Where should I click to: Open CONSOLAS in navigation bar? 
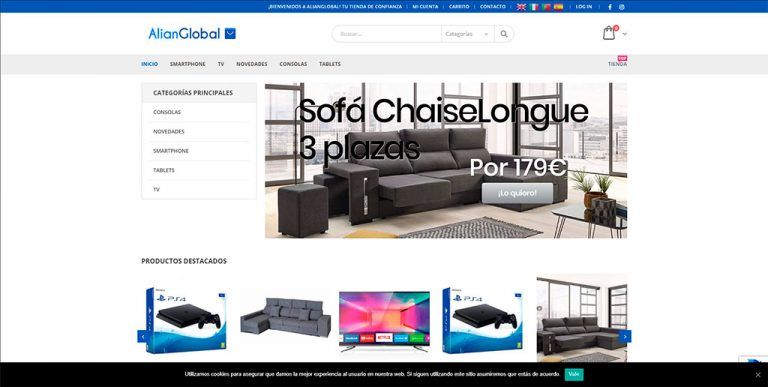point(293,64)
